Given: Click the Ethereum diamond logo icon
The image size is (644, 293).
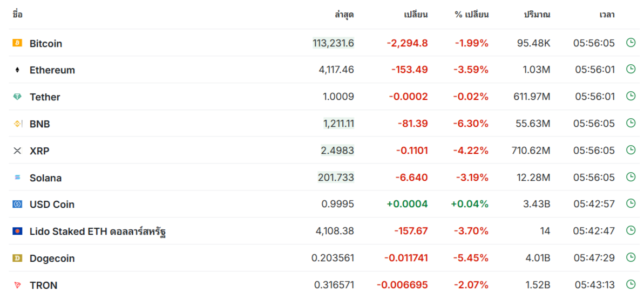Looking at the screenshot, I should point(17,70).
